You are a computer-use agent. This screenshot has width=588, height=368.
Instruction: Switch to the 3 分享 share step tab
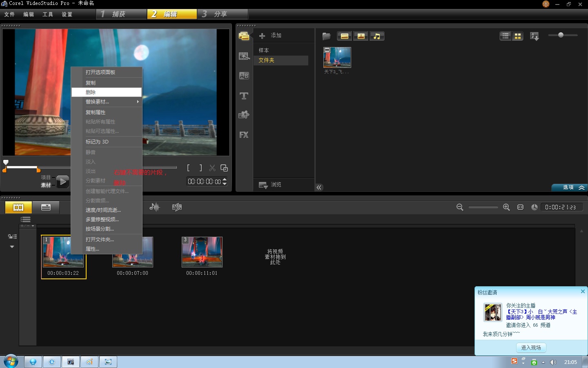point(223,14)
